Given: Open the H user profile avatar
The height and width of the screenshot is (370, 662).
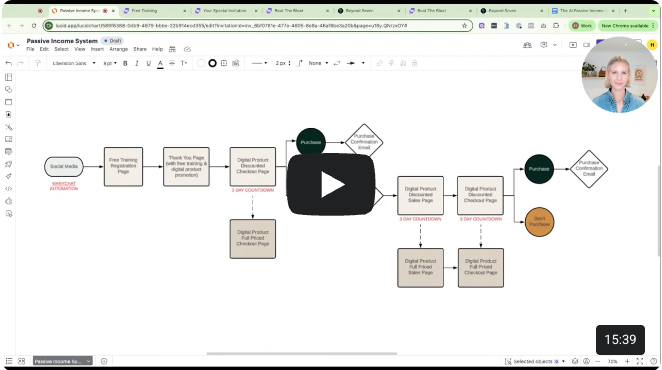Looking at the screenshot, I should tap(652, 45).
